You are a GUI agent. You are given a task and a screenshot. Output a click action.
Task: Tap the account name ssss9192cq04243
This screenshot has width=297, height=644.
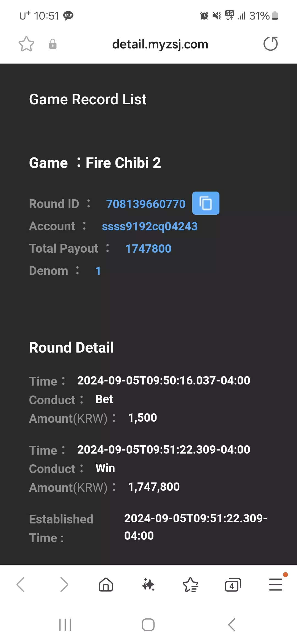point(150,226)
